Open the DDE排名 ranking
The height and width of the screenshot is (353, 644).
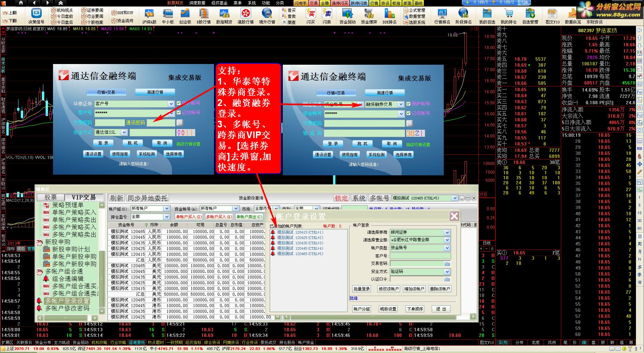tap(389, 16)
